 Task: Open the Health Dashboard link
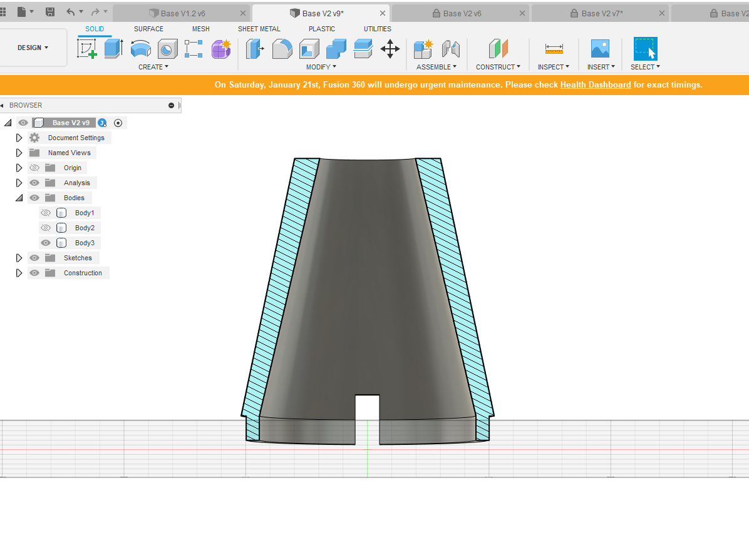click(x=595, y=84)
